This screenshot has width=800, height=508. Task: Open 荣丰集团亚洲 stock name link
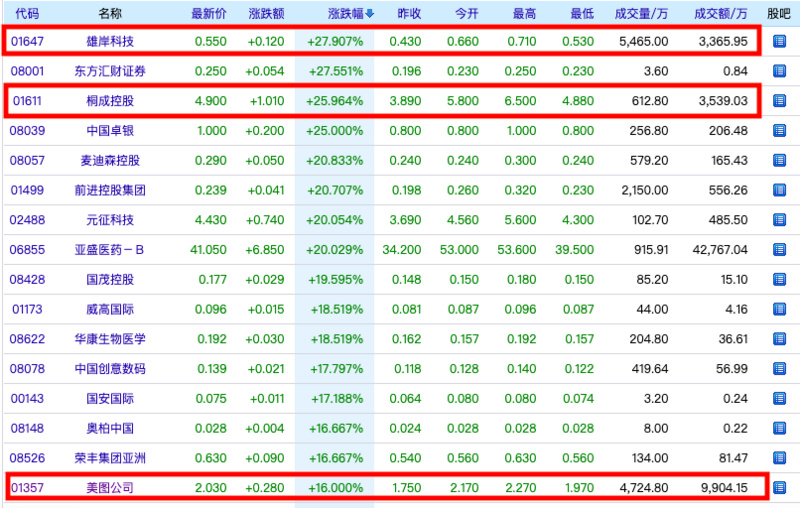[110, 458]
